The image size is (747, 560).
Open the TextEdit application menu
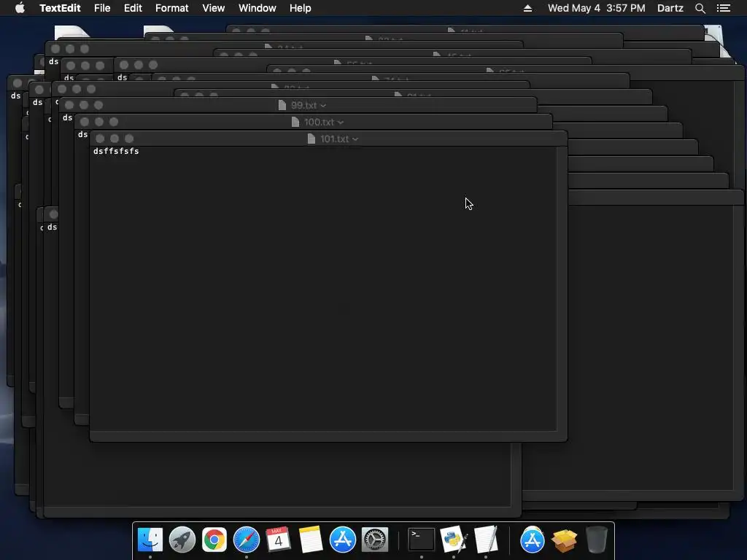pos(60,8)
